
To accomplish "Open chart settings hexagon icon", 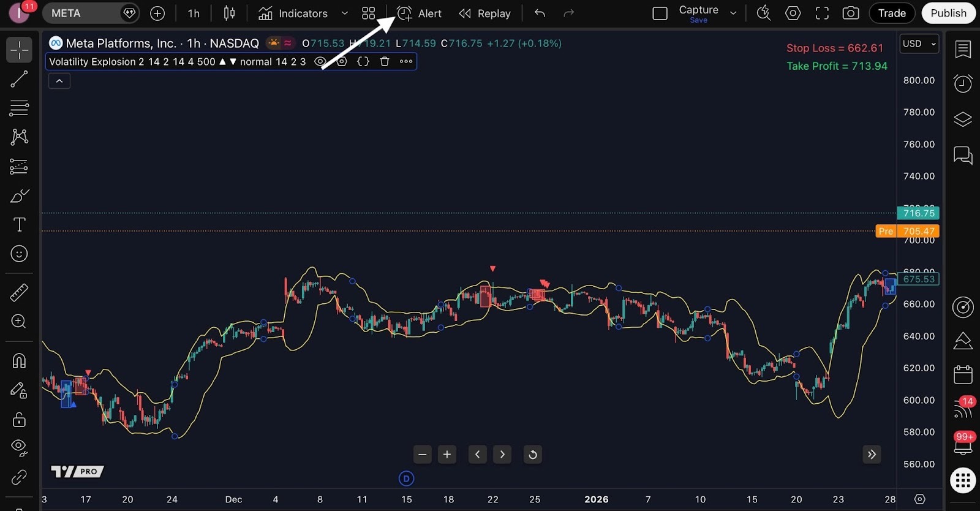I will click(793, 13).
